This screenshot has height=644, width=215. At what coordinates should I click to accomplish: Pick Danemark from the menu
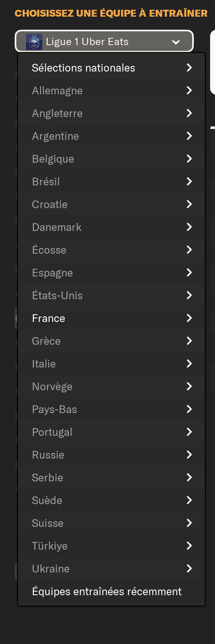pyautogui.click(x=111, y=227)
